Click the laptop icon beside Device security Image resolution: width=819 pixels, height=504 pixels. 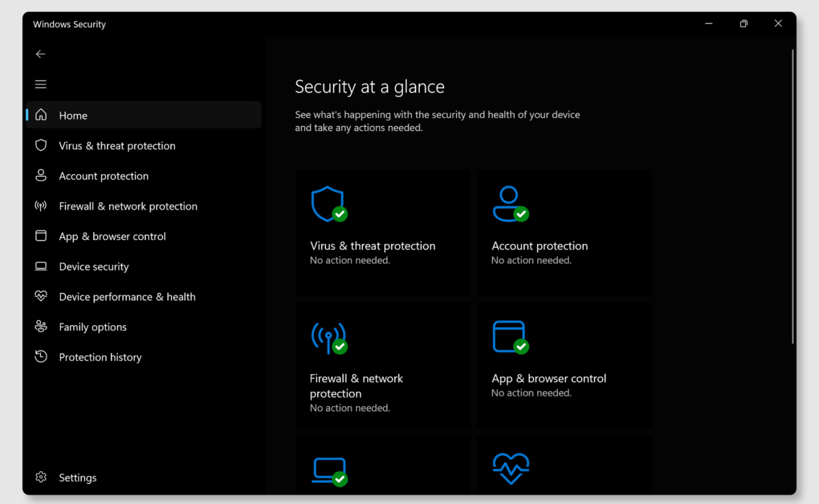click(41, 266)
